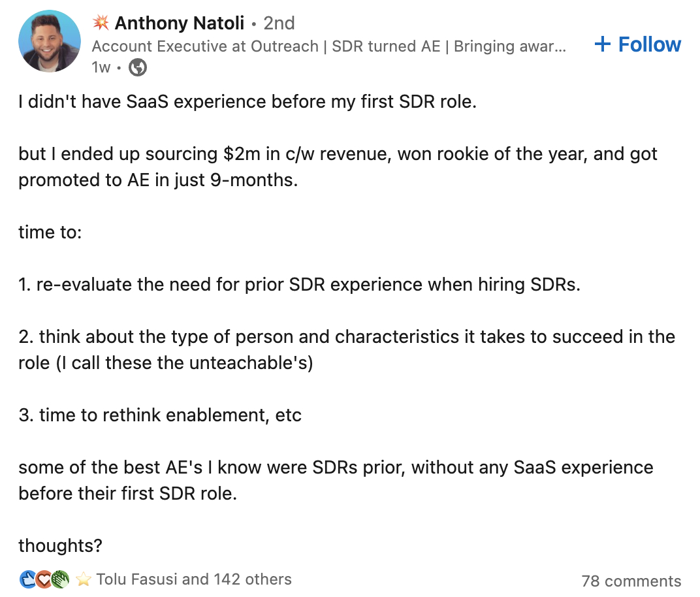Screen dimensions: 700x597
Task: Click Anthony Natoli's name
Action: [x=180, y=23]
